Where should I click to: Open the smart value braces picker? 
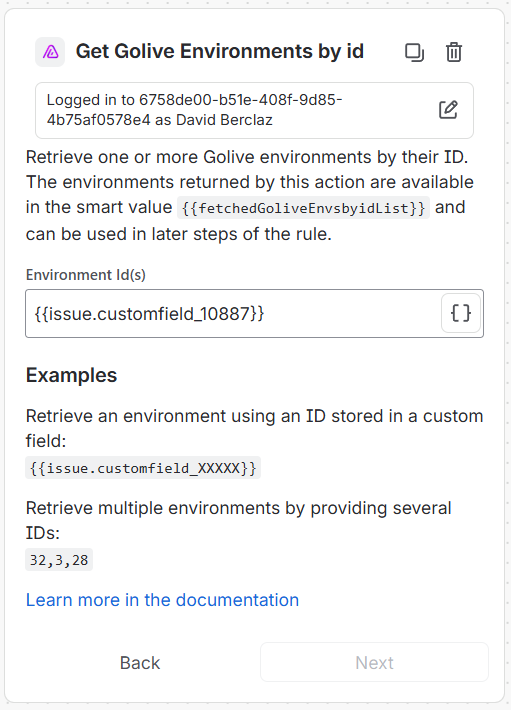coord(461,313)
